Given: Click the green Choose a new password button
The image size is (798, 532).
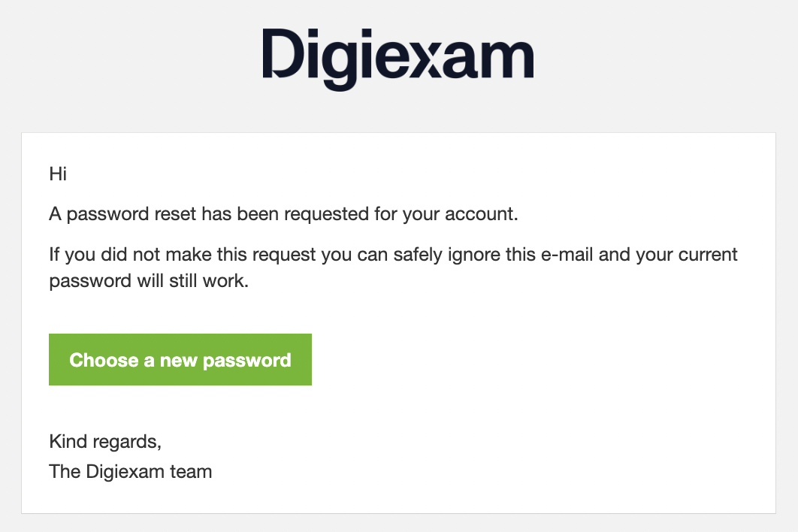Looking at the screenshot, I should coord(180,359).
